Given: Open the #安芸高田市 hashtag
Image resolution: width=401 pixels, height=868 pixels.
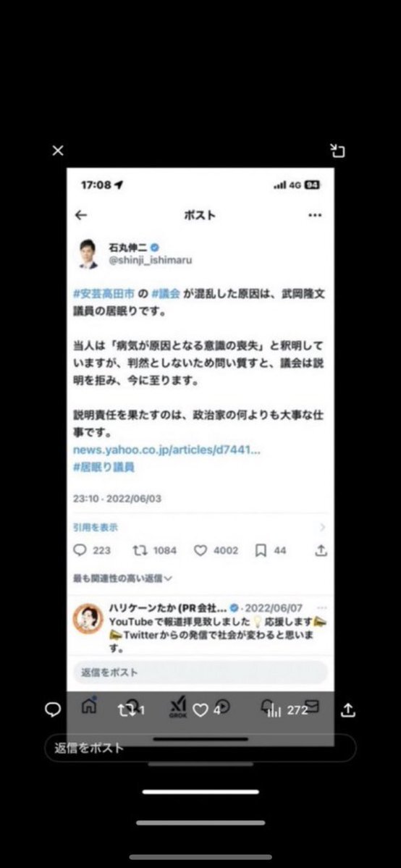Looking at the screenshot, I should click(104, 294).
